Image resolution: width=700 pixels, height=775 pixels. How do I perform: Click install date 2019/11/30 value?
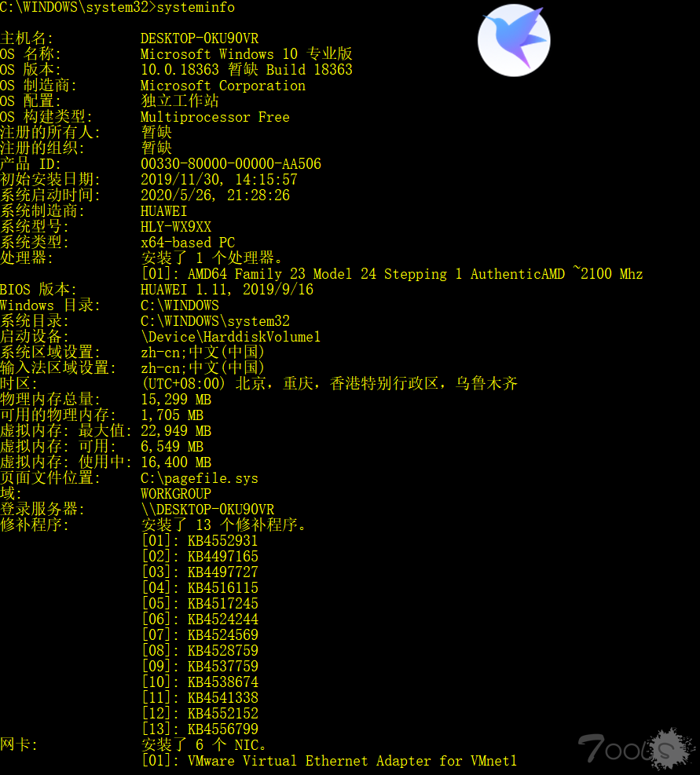[x=219, y=180]
